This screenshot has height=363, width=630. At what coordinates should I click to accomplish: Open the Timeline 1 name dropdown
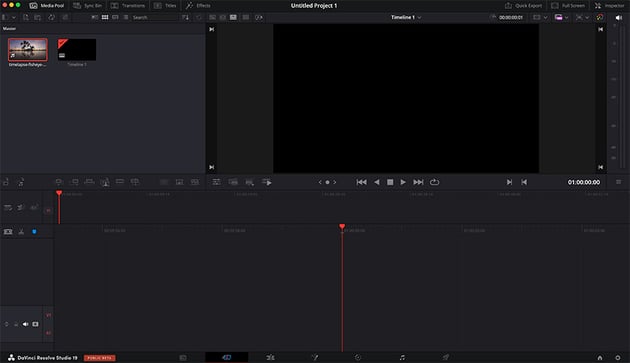tap(406, 17)
